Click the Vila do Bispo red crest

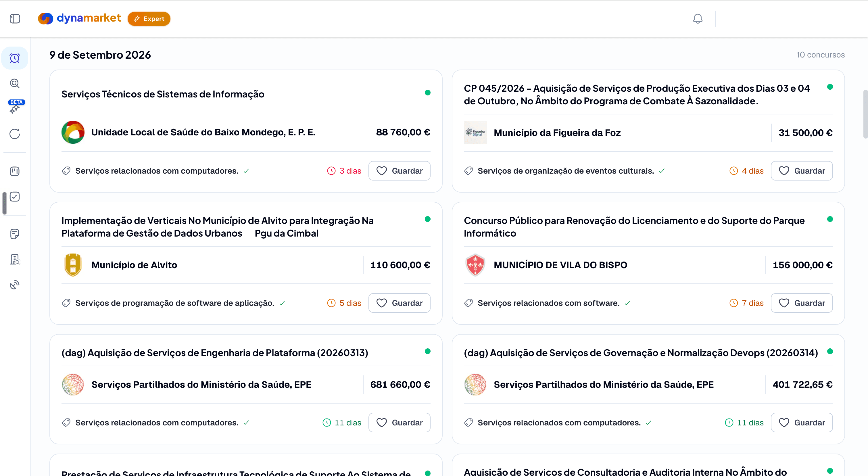pos(475,265)
